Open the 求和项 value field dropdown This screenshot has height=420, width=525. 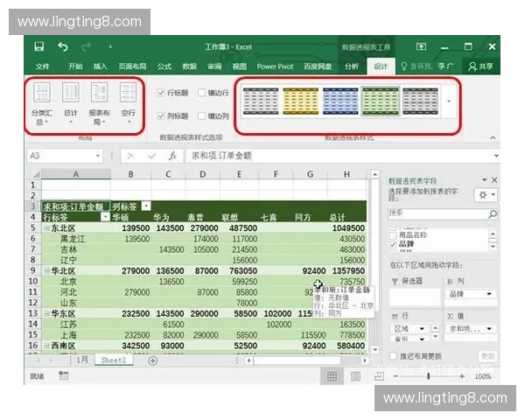[489, 329]
